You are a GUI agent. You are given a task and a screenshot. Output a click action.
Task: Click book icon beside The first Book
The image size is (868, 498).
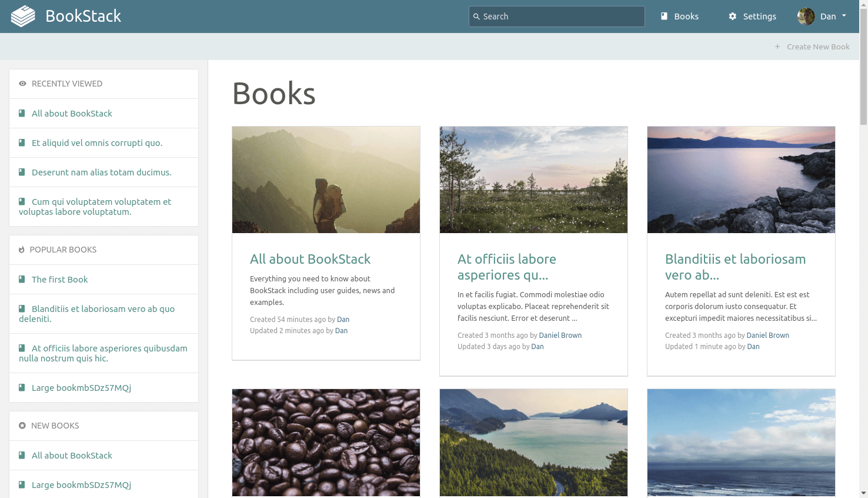pos(22,279)
